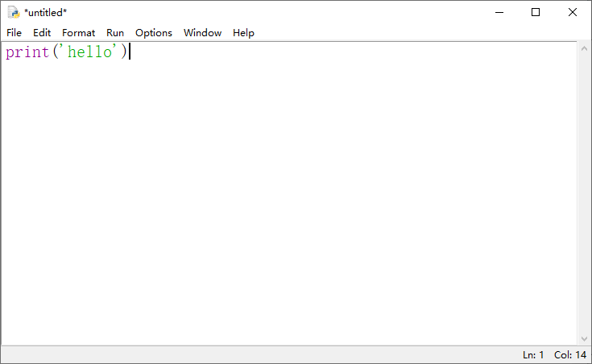Viewport: 592px width, 364px height.
Task: Open the Window menu
Action: coord(202,33)
